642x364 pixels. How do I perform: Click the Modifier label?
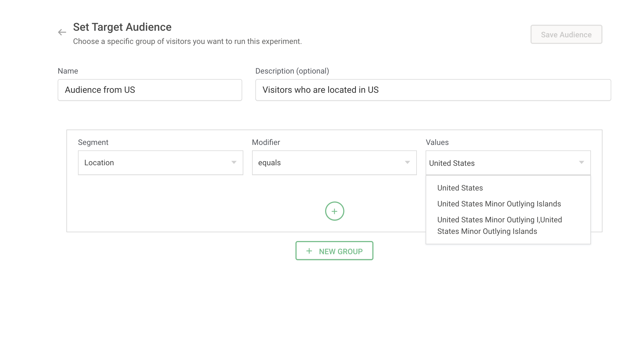(x=266, y=142)
